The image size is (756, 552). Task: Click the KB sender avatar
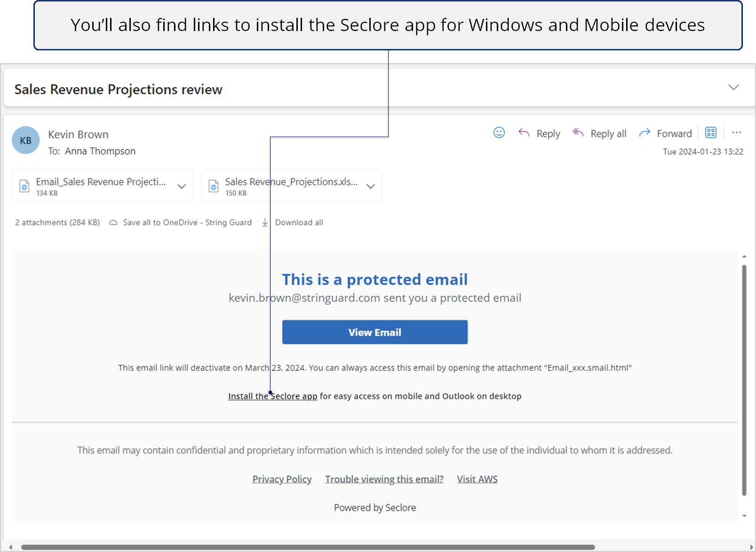point(26,140)
